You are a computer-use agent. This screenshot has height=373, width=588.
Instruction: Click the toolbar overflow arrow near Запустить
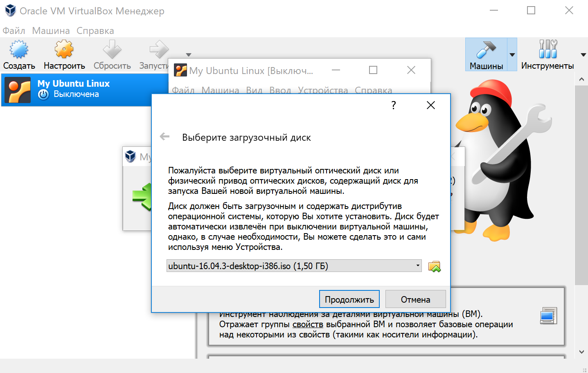pyautogui.click(x=188, y=54)
